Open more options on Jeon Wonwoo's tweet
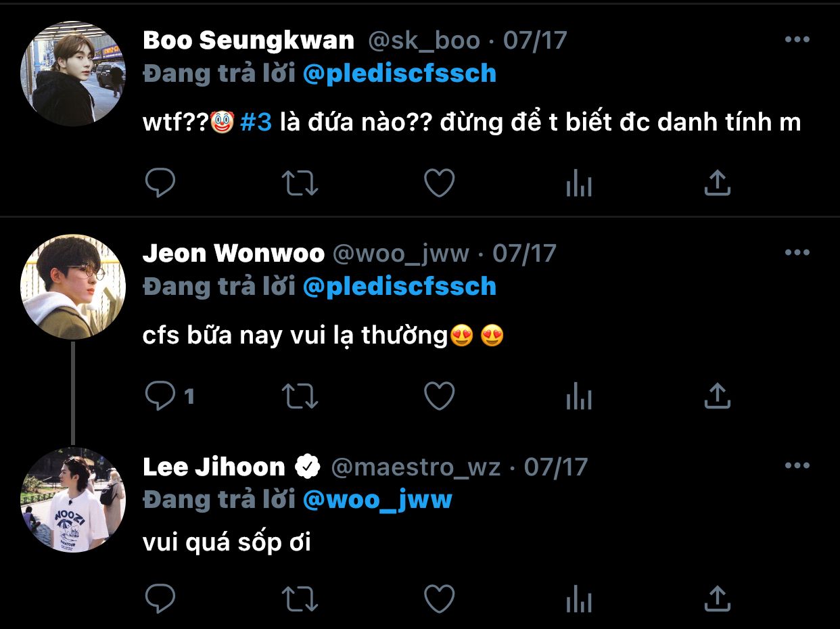The height and width of the screenshot is (629, 840). pos(797,253)
